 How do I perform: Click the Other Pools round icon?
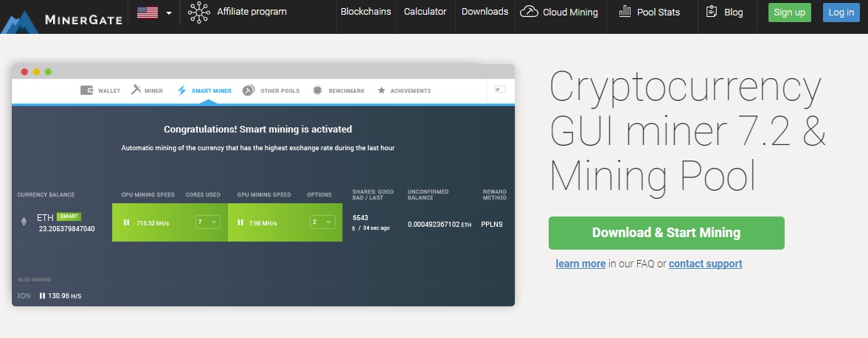[x=249, y=90]
